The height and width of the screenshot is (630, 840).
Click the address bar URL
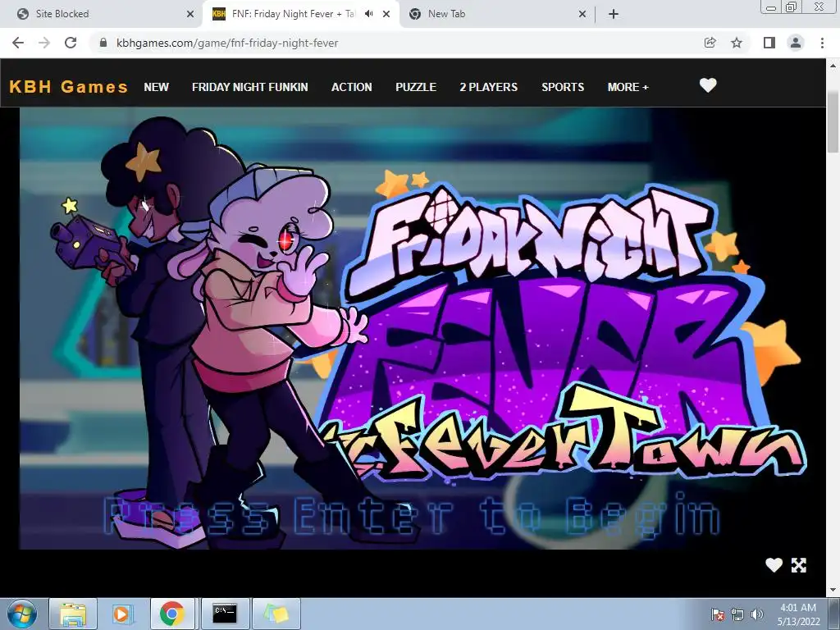pos(227,43)
